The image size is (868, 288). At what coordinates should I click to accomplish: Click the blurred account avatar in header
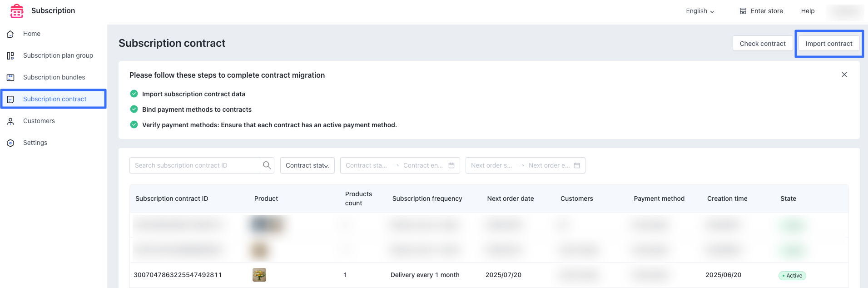(845, 11)
